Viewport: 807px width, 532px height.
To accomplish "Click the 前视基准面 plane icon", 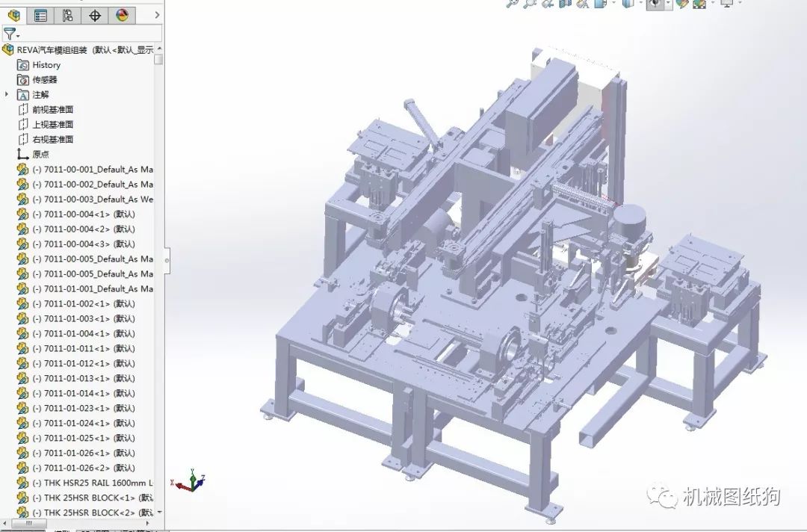I will tap(22, 110).
